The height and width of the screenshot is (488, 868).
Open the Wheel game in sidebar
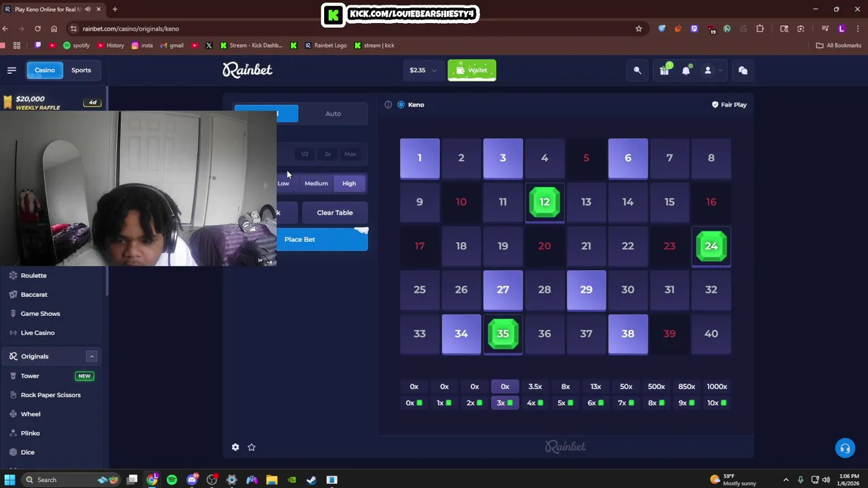point(31,414)
